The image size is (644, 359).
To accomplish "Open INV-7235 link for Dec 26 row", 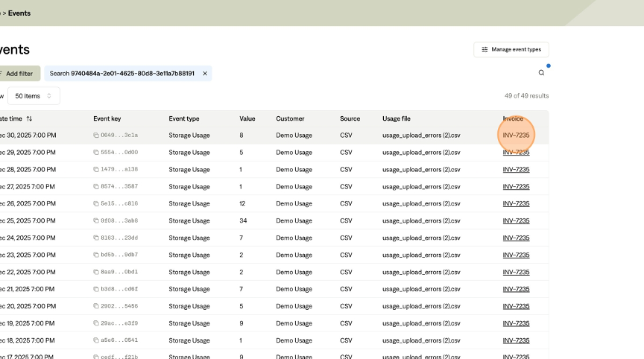I will tap(516, 204).
